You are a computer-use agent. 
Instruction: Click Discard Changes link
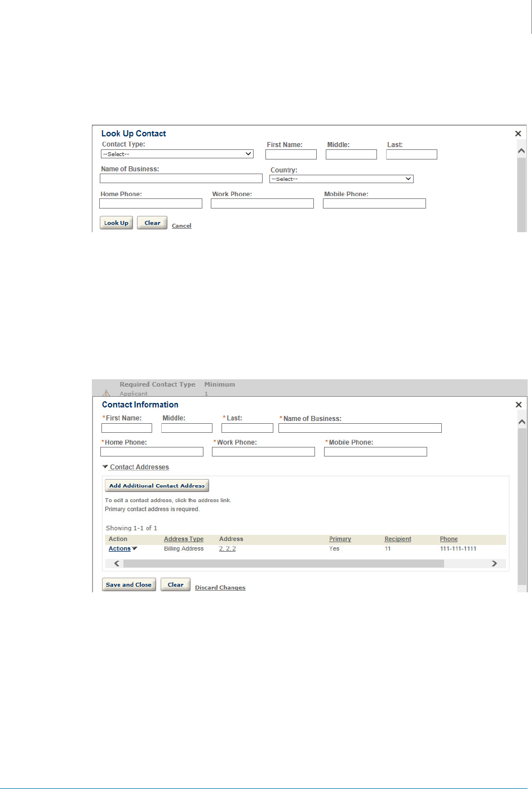pos(220,587)
